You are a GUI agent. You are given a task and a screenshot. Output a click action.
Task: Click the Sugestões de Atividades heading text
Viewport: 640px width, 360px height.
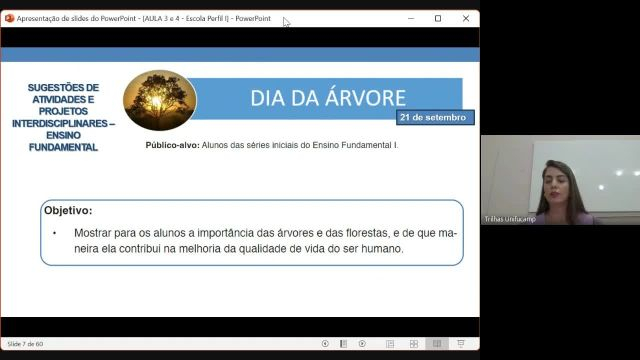tap(63, 117)
